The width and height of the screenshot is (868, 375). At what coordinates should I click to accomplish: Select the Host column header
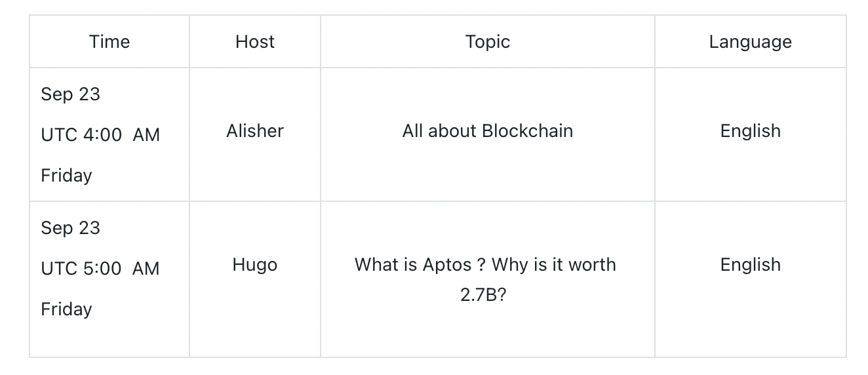[x=255, y=42]
